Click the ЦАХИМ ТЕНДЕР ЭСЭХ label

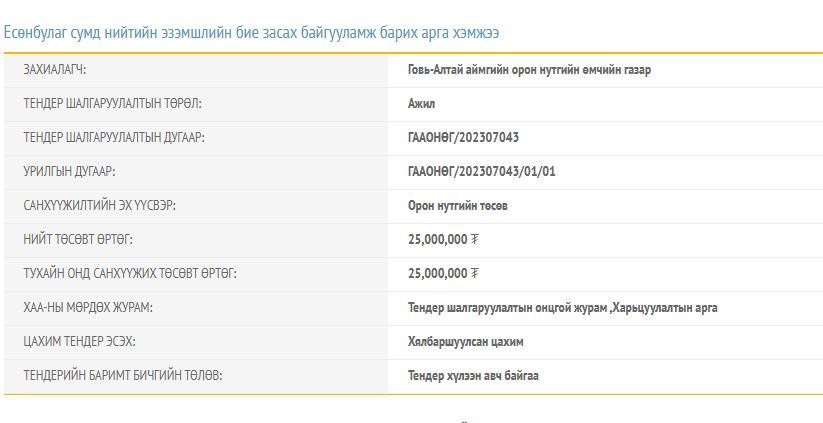tap(79, 342)
